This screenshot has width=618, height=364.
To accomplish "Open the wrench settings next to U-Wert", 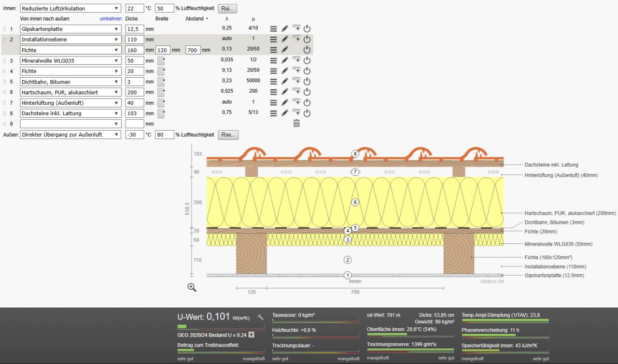I will pyautogui.click(x=261, y=317).
